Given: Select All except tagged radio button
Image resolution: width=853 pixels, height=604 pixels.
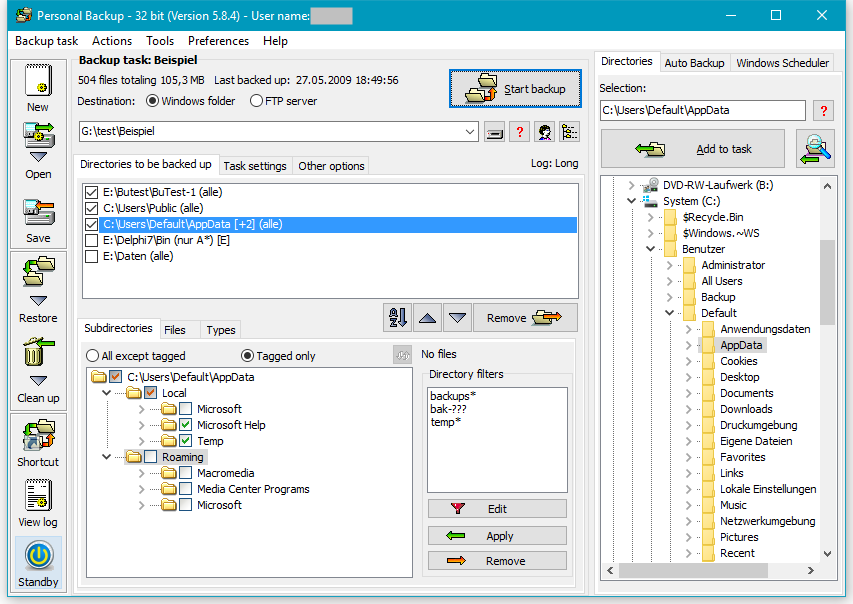Looking at the screenshot, I should [92, 356].
